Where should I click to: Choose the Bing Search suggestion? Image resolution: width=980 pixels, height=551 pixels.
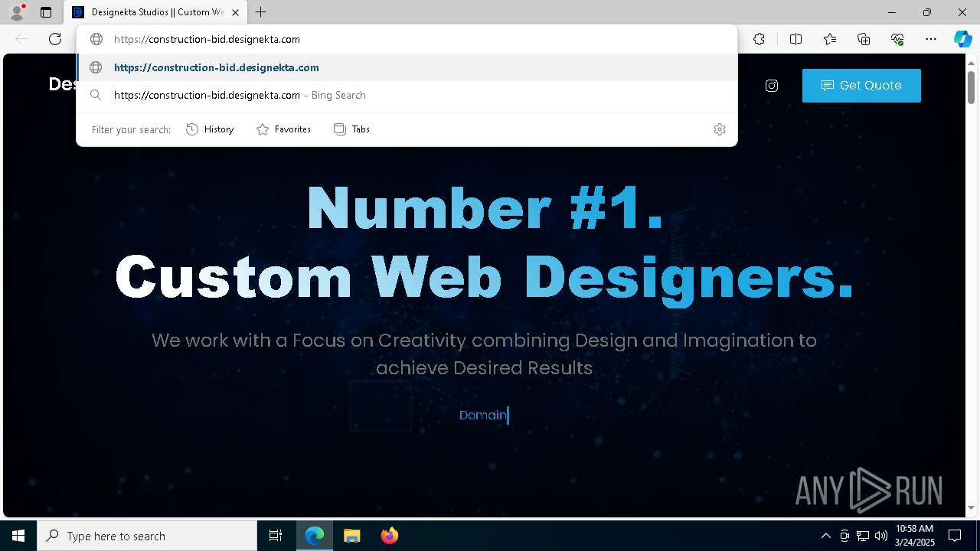coord(407,95)
